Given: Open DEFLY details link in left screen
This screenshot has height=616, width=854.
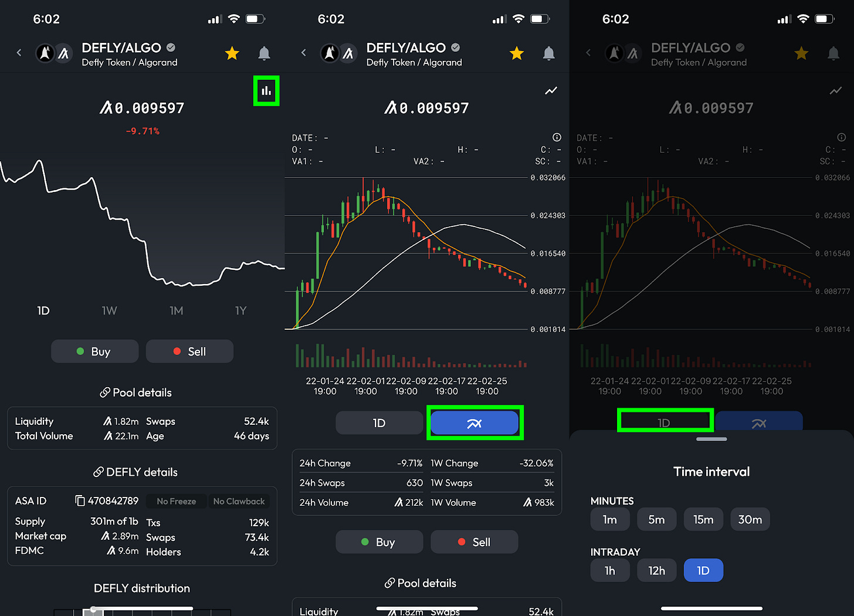Looking at the screenshot, I should pyautogui.click(x=135, y=472).
